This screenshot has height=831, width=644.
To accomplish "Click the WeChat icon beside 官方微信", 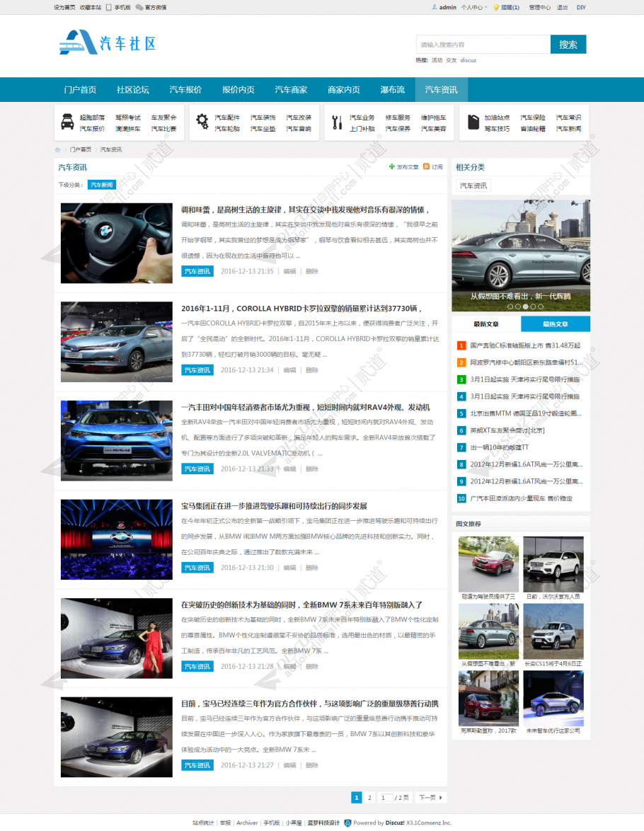I will 139,7.
